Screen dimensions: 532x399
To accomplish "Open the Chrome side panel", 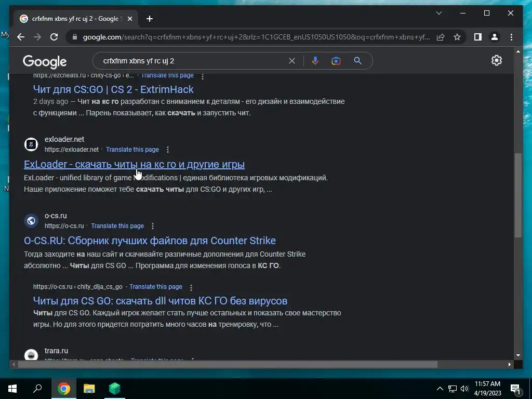I will pos(478,37).
